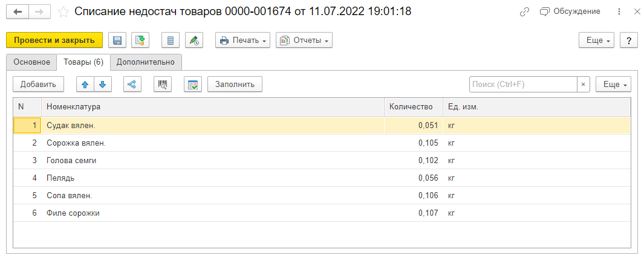Click the save document floppy disk icon
644x258 pixels.
117,40
